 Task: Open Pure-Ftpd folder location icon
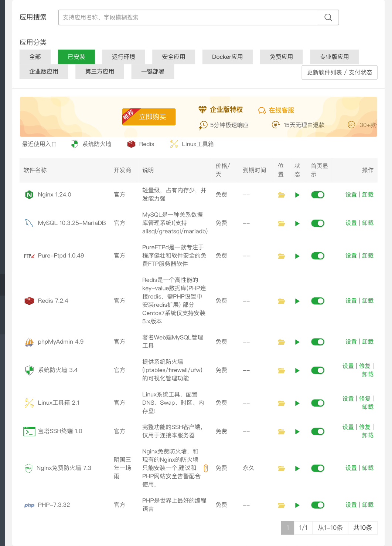(x=281, y=256)
